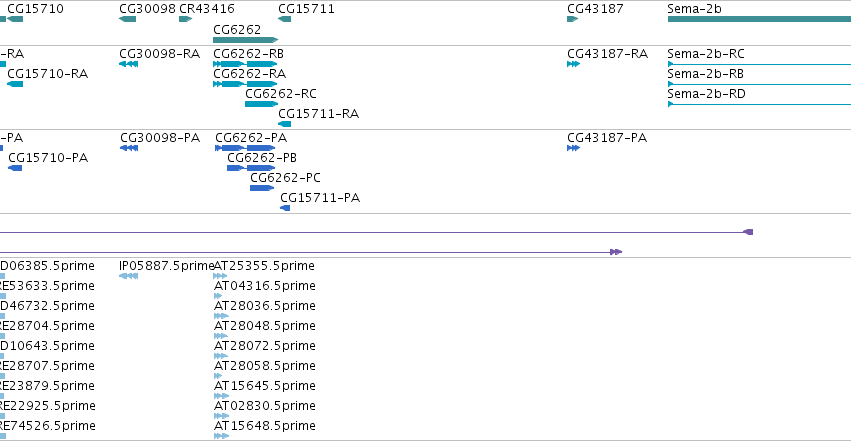The height and width of the screenshot is (441, 851).
Task: Click CG30098-RA transcript arrows
Action: [129, 64]
